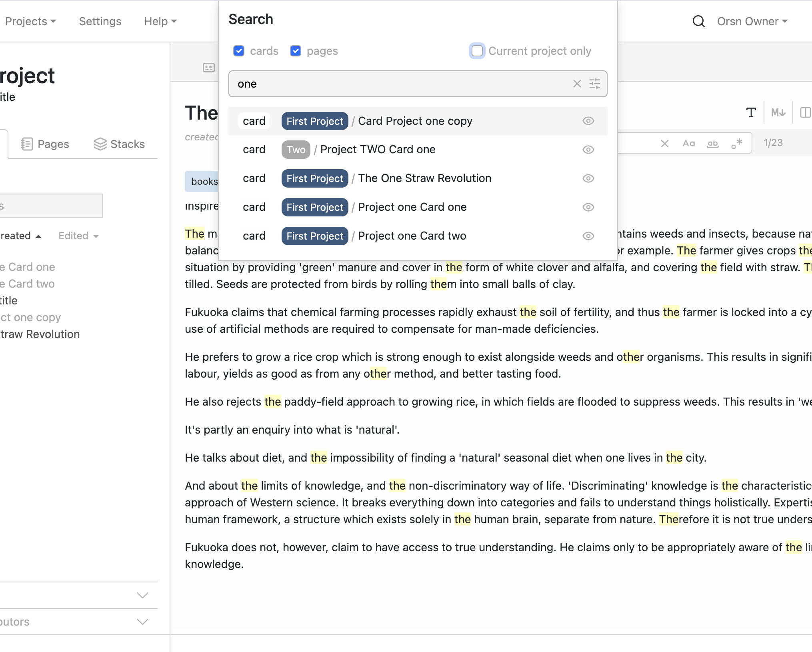Focus the sidebar filter input field
This screenshot has width=812, height=652.
pyautogui.click(x=51, y=206)
